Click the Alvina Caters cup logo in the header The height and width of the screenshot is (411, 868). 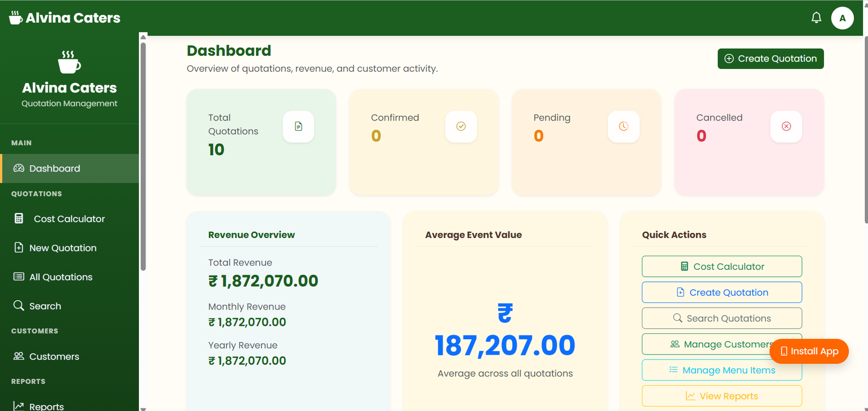tap(16, 18)
